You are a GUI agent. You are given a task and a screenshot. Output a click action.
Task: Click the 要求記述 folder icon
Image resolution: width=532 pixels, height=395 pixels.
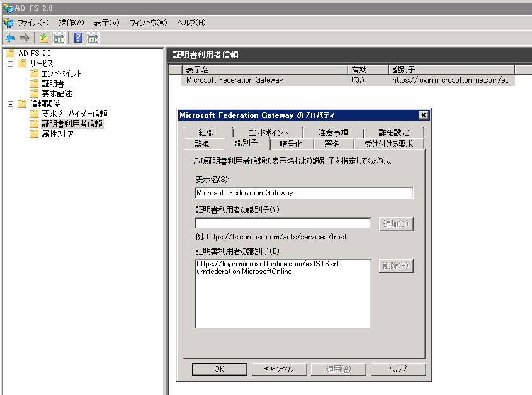pyautogui.click(x=34, y=93)
